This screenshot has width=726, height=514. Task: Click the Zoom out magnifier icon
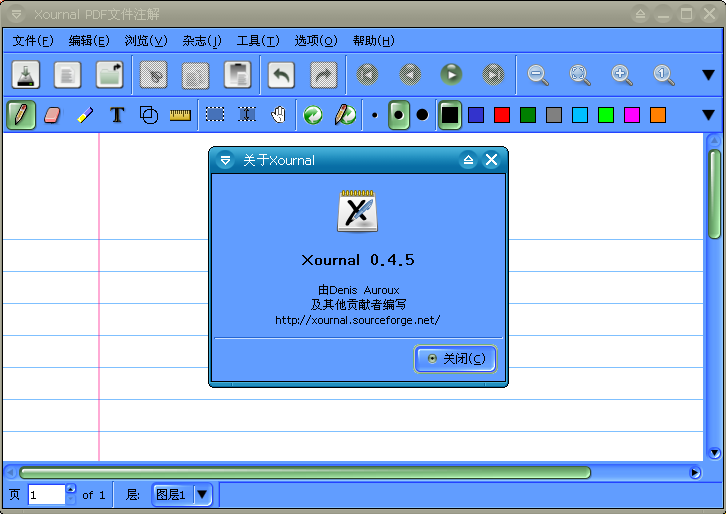click(x=538, y=75)
